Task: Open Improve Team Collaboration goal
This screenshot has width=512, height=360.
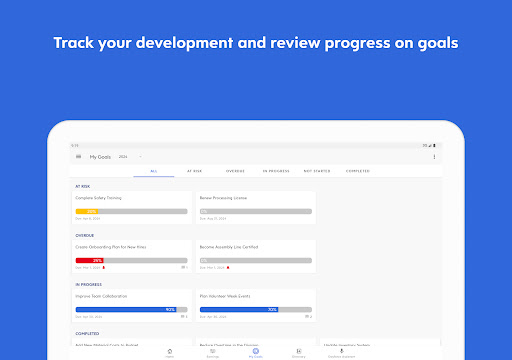Action: point(132,305)
